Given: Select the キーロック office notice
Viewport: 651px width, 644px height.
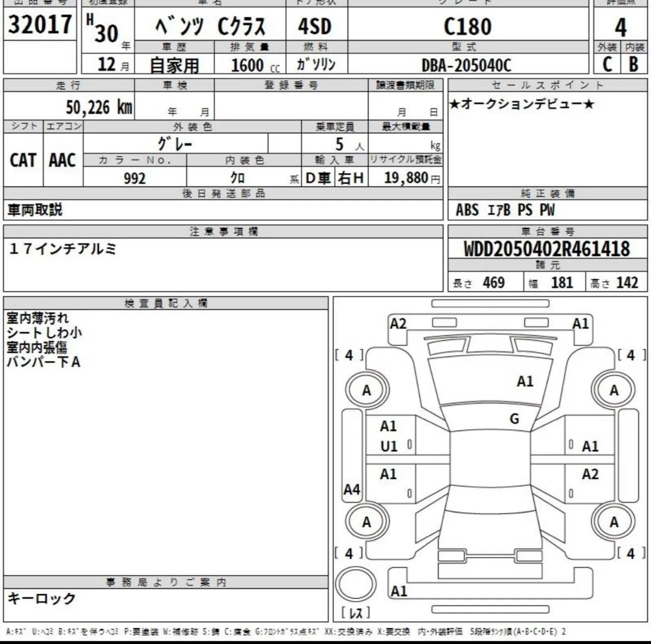Looking at the screenshot, I should coord(42,598).
